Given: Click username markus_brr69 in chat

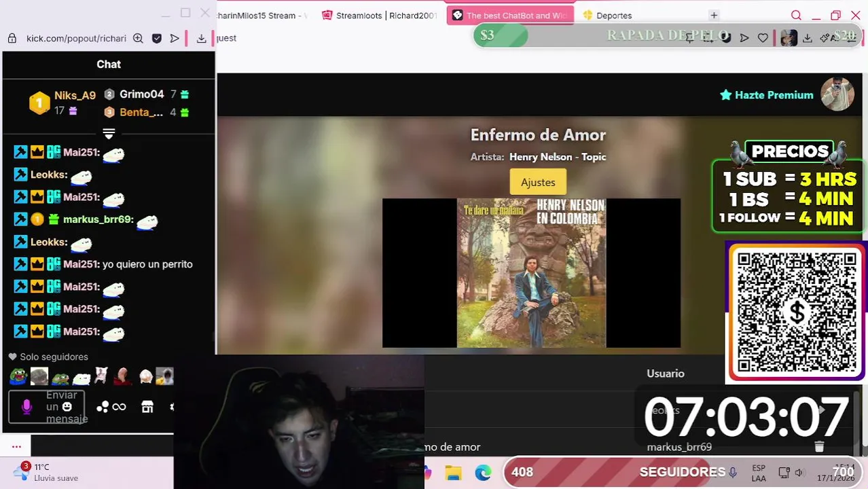Looking at the screenshot, I should point(98,219).
